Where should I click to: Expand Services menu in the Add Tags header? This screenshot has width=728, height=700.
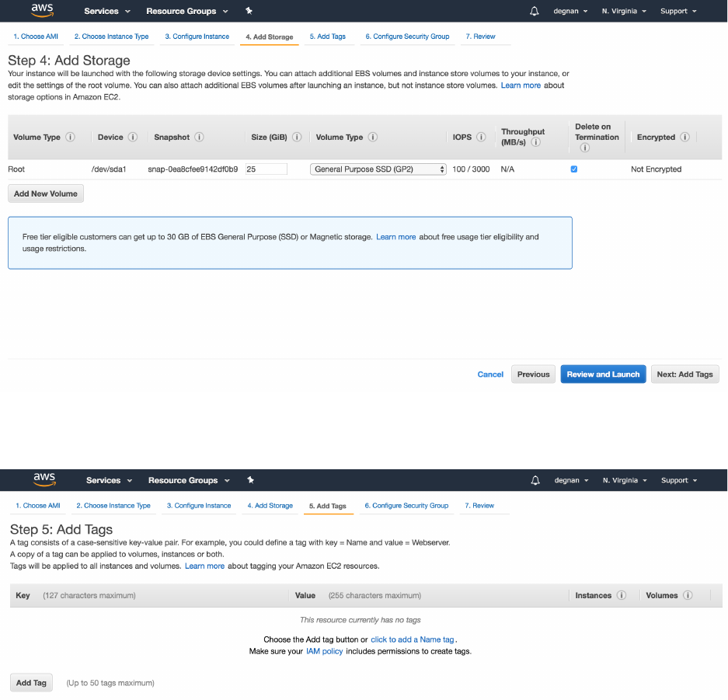[x=109, y=480]
